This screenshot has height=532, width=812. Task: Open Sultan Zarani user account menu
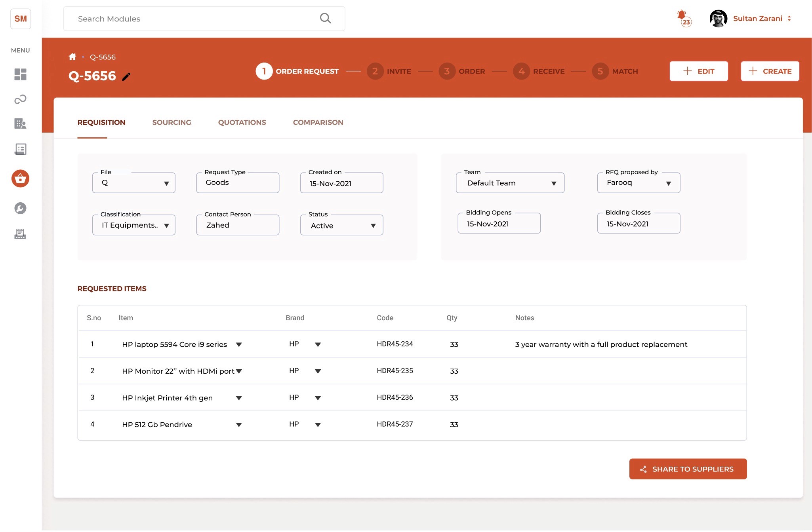tap(757, 19)
